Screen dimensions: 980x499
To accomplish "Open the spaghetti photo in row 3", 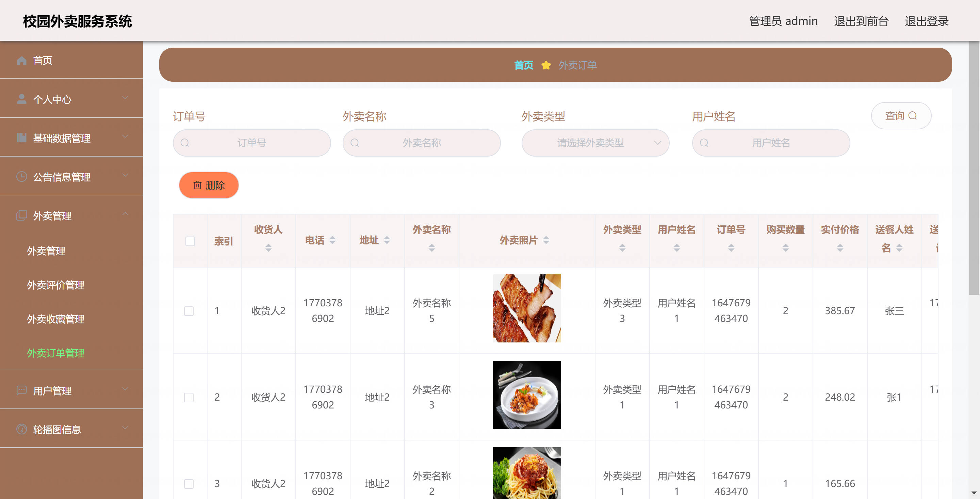I will point(527,473).
